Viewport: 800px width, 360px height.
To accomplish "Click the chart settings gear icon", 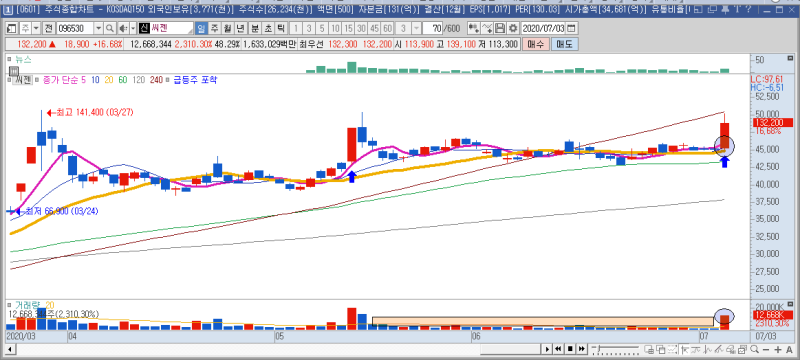I will [513, 28].
